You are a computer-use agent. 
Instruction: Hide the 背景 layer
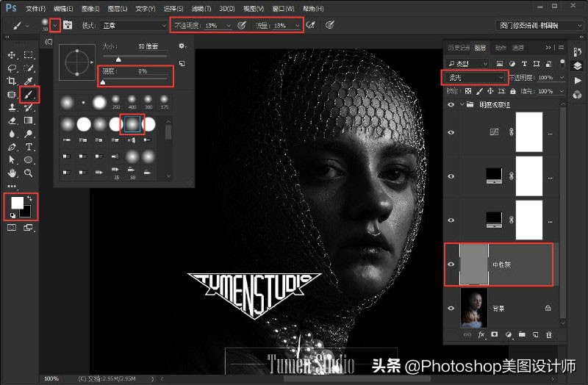(451, 308)
